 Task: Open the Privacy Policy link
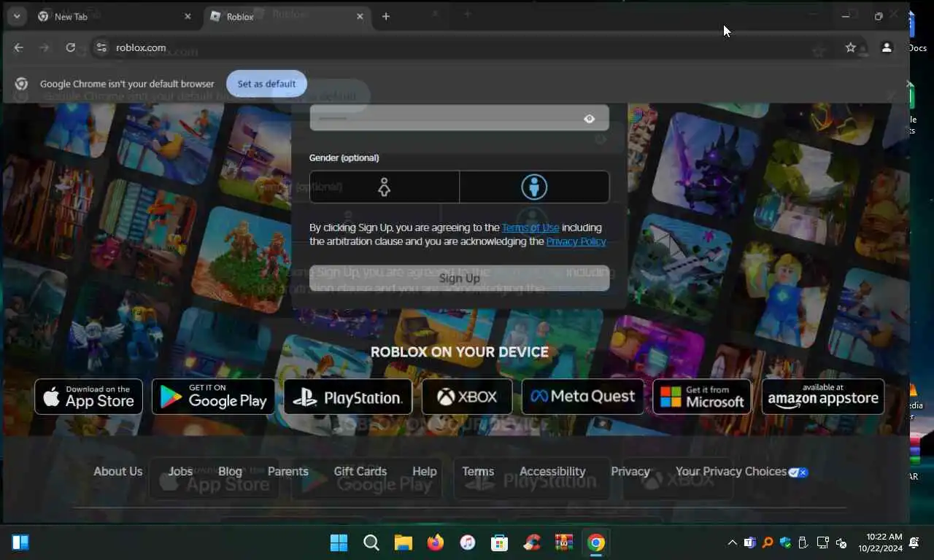(576, 241)
